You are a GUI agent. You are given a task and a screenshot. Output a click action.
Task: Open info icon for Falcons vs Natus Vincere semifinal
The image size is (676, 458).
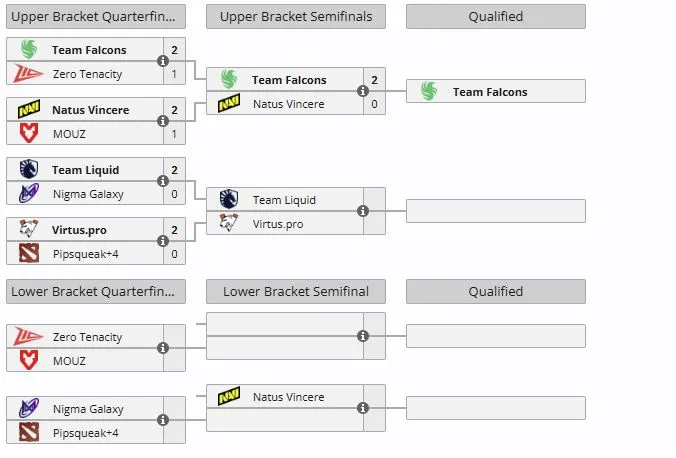click(363, 91)
